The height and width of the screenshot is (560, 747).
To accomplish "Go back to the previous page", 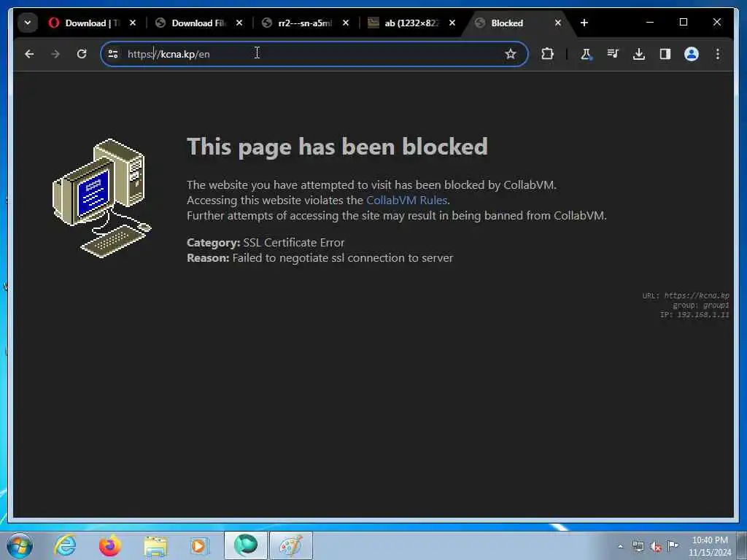I will click(29, 54).
